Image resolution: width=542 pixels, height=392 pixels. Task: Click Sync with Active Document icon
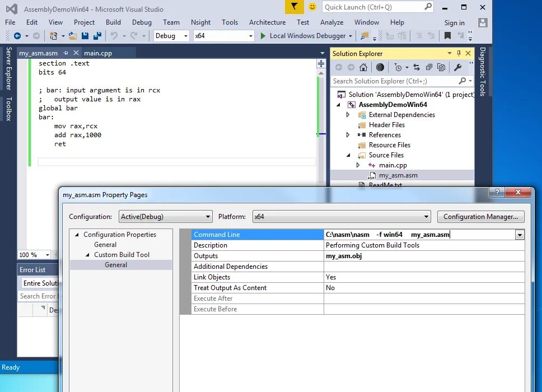pos(417,67)
